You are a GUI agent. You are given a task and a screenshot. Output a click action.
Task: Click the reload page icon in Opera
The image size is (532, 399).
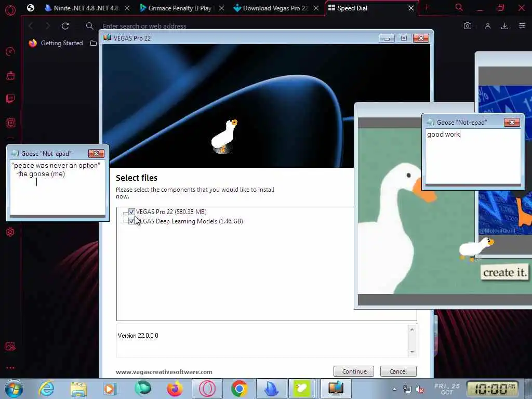(65, 26)
